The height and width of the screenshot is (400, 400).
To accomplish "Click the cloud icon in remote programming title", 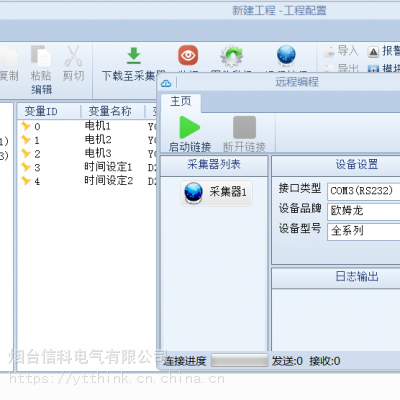I will 166,83.
